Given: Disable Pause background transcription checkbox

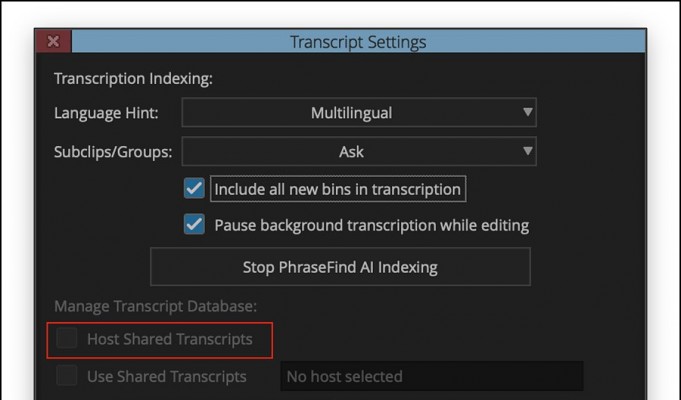Looking at the screenshot, I should point(195,225).
